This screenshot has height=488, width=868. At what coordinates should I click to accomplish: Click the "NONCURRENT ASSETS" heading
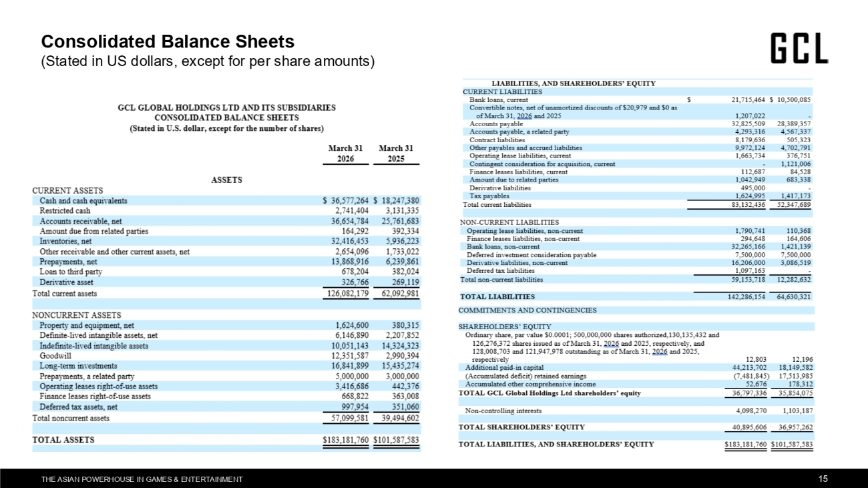(77, 315)
